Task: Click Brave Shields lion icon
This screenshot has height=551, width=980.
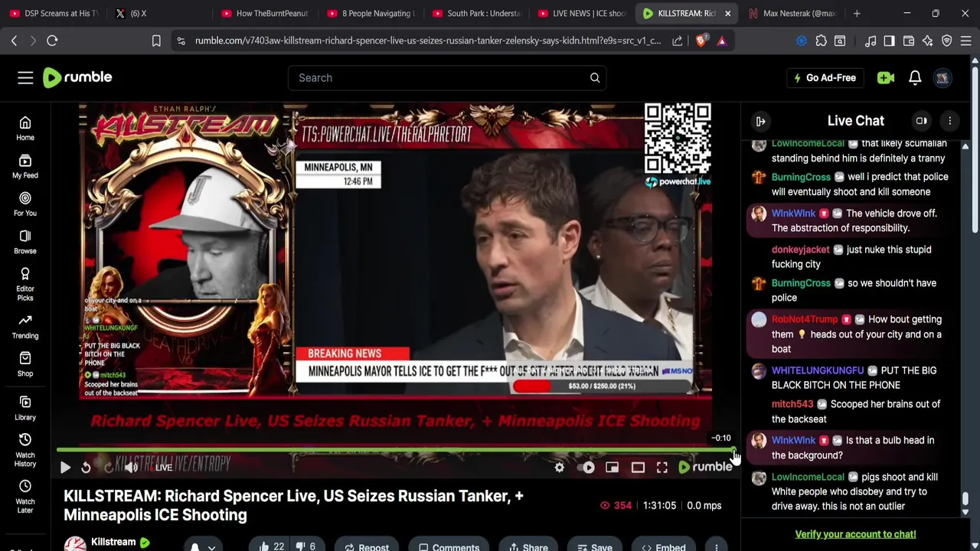Action: 701,41
